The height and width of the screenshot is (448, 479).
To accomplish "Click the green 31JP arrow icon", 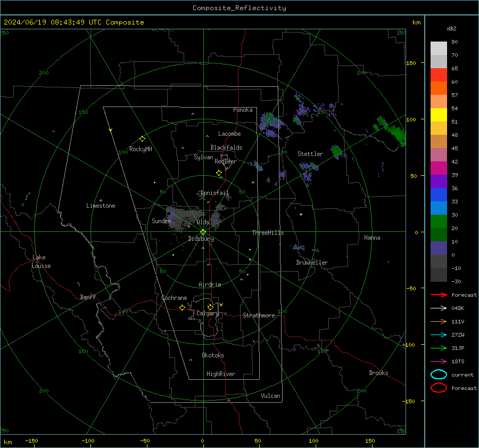I will [x=439, y=348].
